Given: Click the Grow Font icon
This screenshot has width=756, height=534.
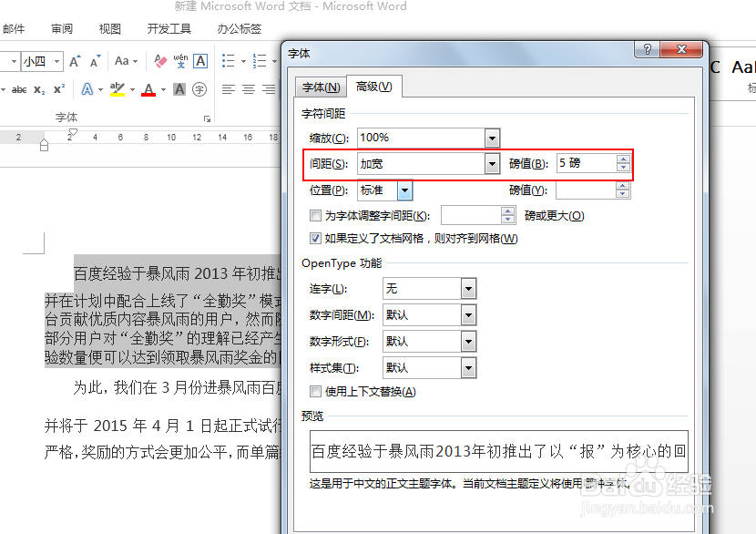Looking at the screenshot, I should [75, 61].
